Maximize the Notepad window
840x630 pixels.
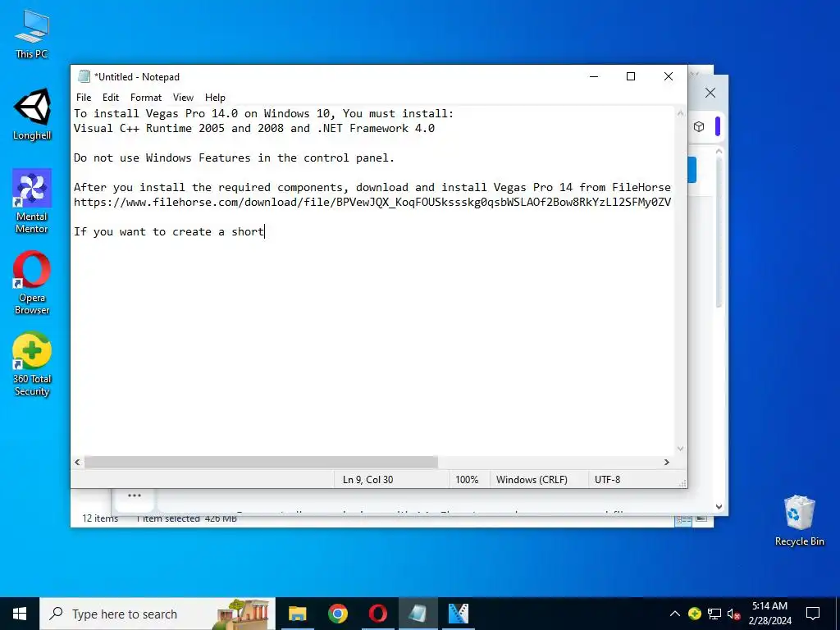[x=631, y=76]
